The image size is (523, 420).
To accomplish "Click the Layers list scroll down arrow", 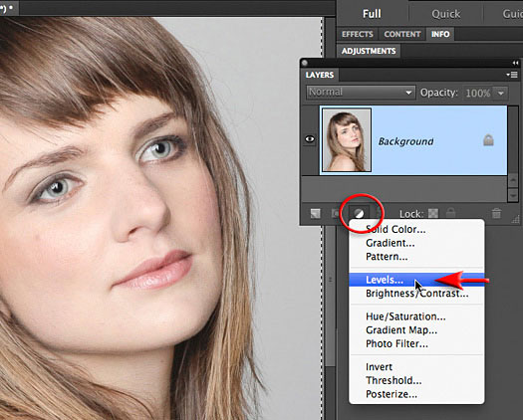I will 513,195.
